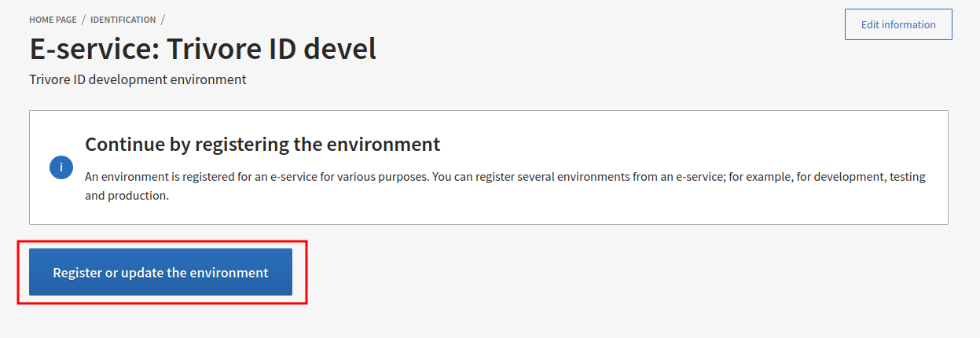Image resolution: width=980 pixels, height=338 pixels.
Task: Click the word 'testing' in info paragraph
Action: pos(907,177)
